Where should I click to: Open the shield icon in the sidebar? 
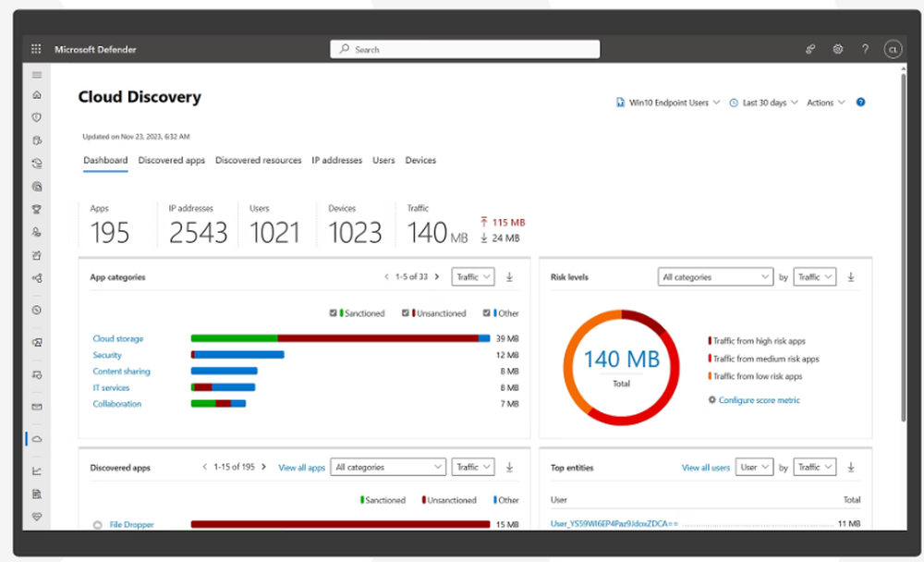point(37,117)
